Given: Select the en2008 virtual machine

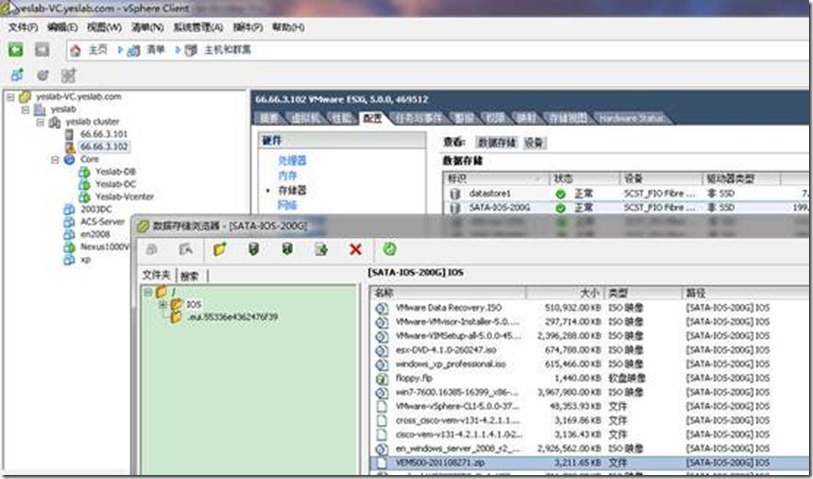Looking at the screenshot, I should click(95, 234).
